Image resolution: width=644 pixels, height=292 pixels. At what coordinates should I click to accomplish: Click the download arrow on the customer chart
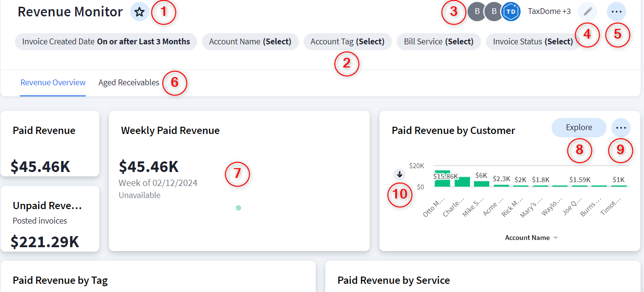click(x=400, y=174)
